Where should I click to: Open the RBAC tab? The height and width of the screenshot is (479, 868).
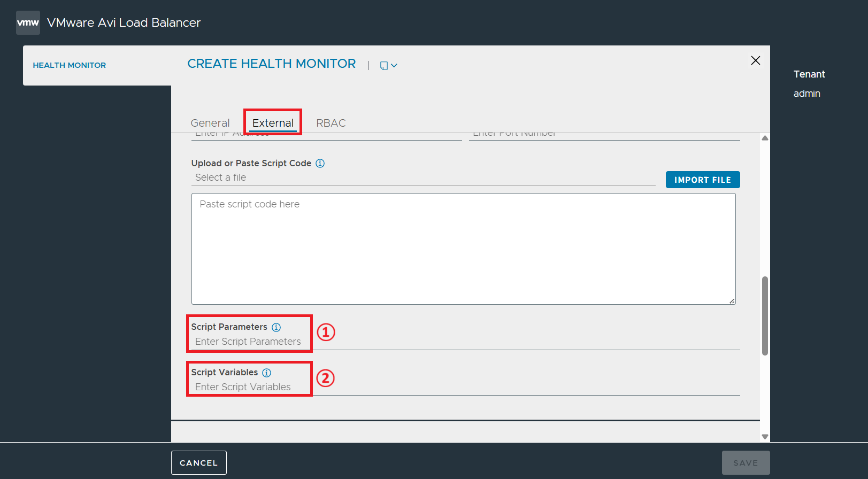(331, 123)
